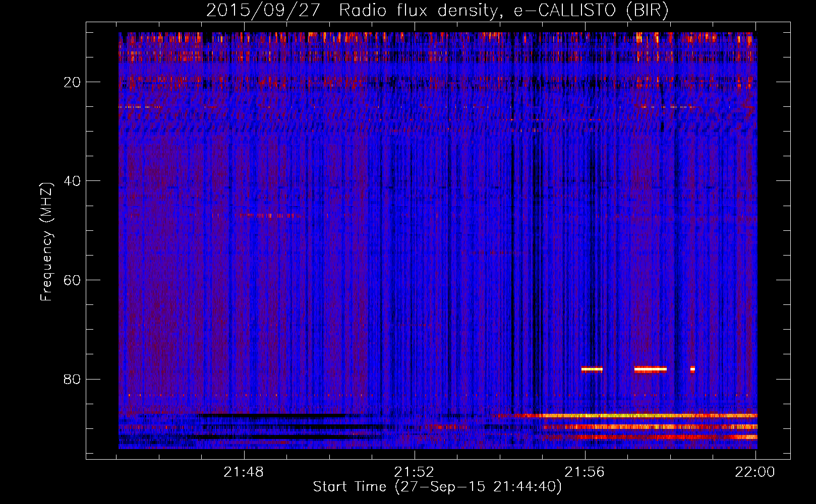Click the plot title "Radio flux density, e-CALLISTO (BIR)"
The width and height of the screenshot is (816, 504).
[503, 10]
